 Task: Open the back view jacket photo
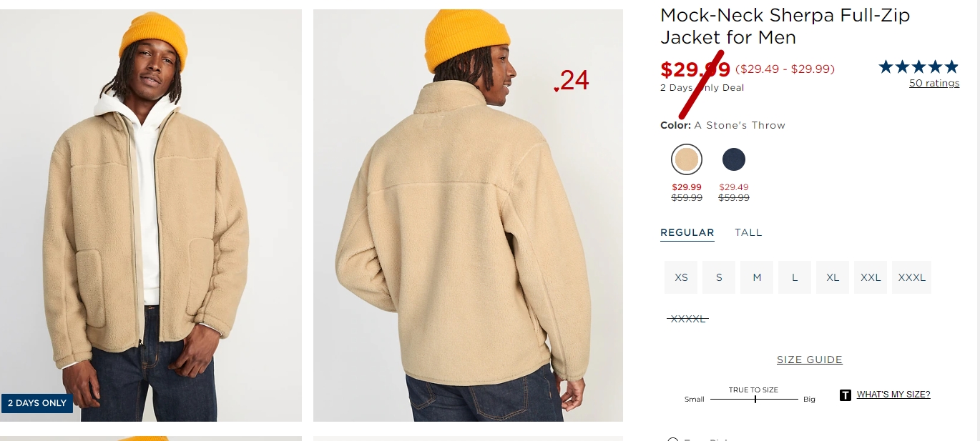point(468,215)
